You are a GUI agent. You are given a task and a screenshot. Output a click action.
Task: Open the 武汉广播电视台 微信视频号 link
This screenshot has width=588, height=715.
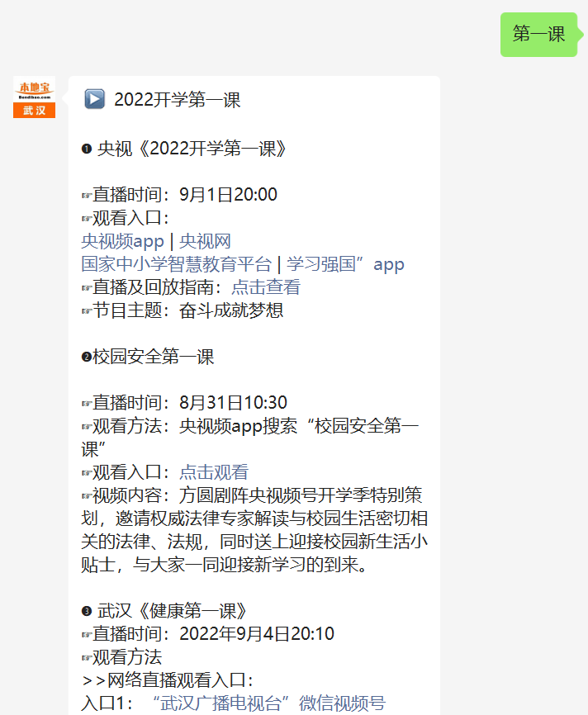(x=269, y=703)
